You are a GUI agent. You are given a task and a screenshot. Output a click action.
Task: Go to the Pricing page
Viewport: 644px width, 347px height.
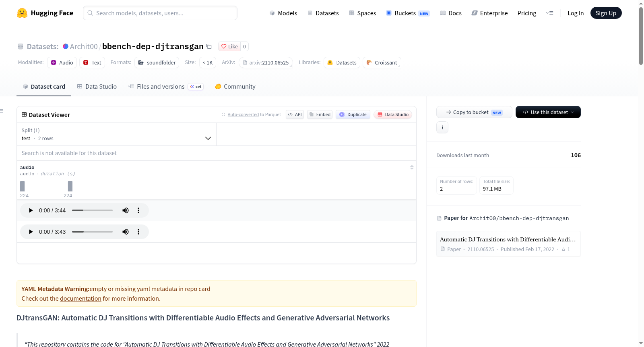(x=527, y=13)
